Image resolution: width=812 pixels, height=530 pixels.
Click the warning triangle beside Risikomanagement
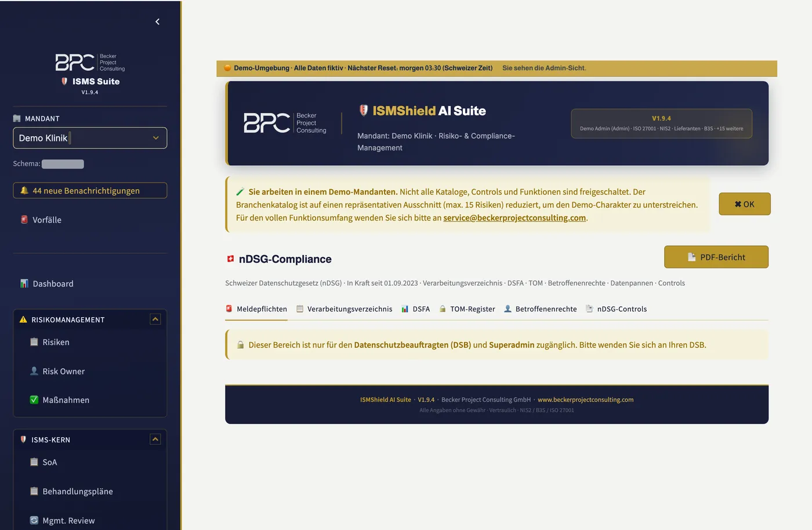(x=23, y=320)
